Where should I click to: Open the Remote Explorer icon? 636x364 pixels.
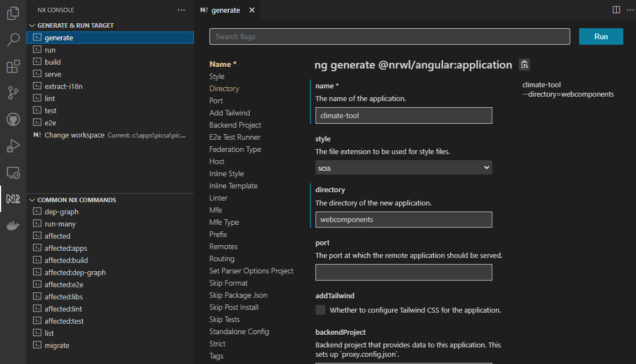coord(13,173)
